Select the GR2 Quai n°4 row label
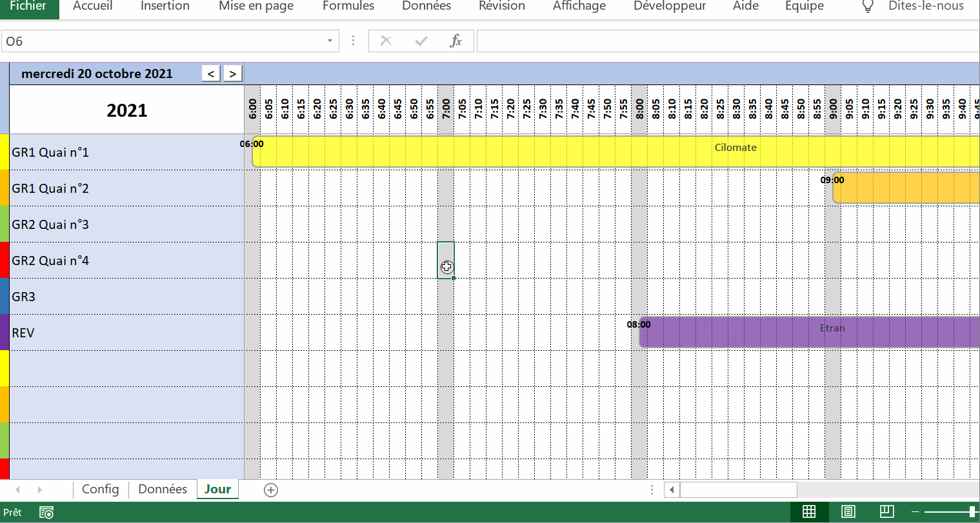The height and width of the screenshot is (523, 980). point(127,261)
